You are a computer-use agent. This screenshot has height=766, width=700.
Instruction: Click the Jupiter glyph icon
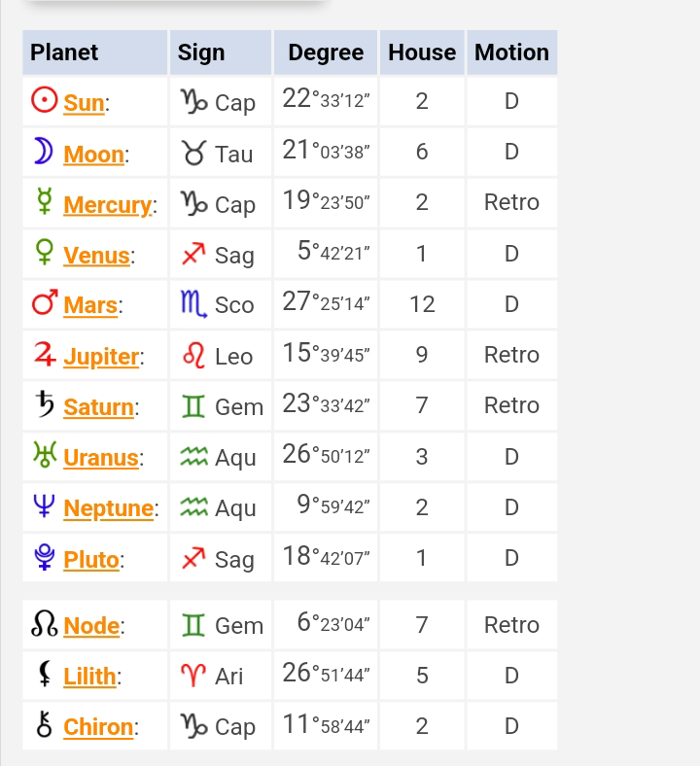pos(45,355)
